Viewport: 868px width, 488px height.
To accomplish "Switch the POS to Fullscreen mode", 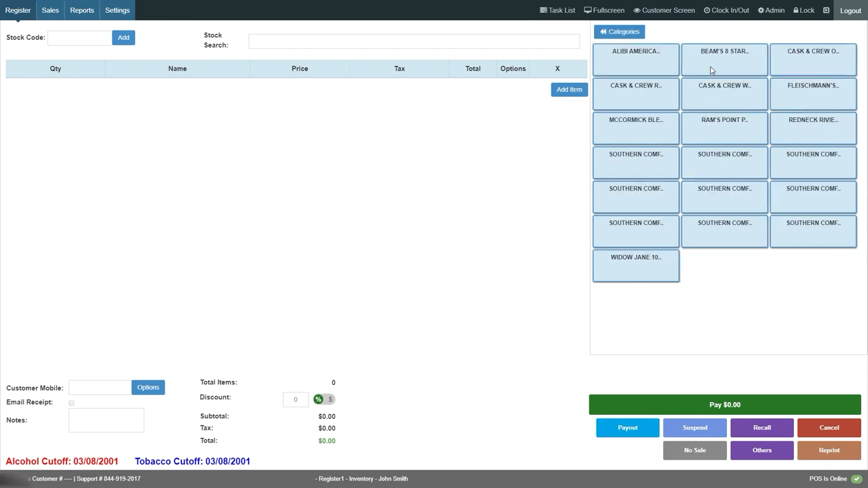I will click(x=604, y=10).
